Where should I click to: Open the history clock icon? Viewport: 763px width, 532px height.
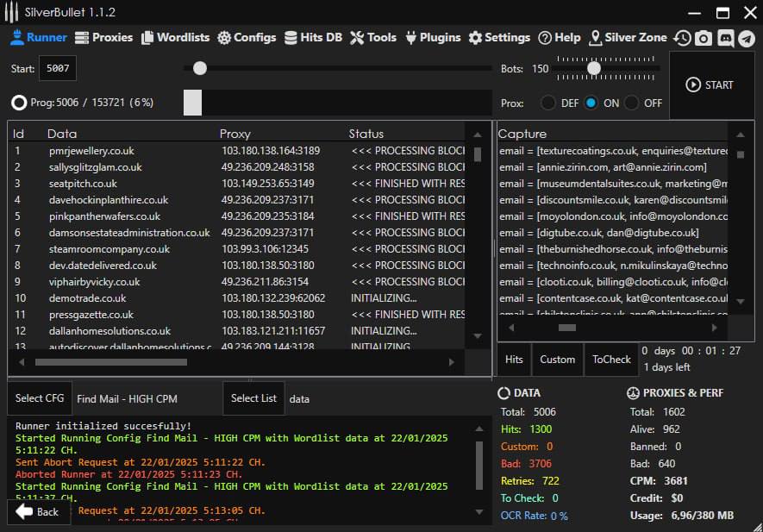(x=682, y=38)
